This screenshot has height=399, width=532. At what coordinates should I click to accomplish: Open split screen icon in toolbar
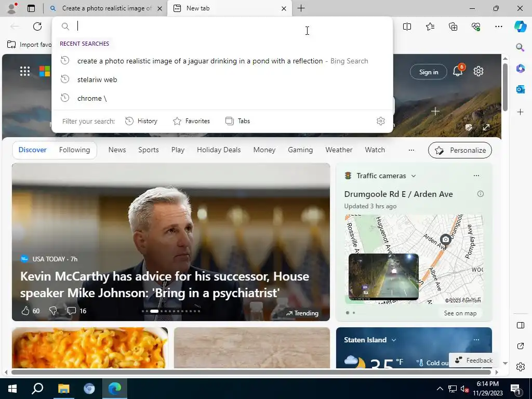(x=407, y=26)
